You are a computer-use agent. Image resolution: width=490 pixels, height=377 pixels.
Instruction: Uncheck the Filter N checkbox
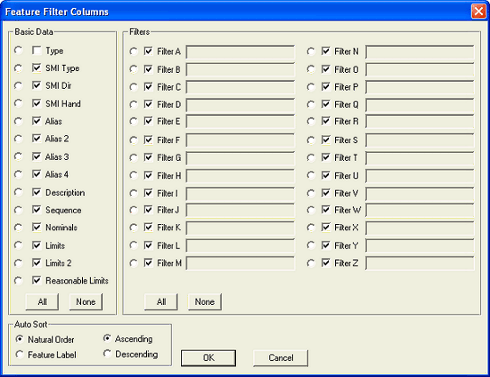coord(326,51)
